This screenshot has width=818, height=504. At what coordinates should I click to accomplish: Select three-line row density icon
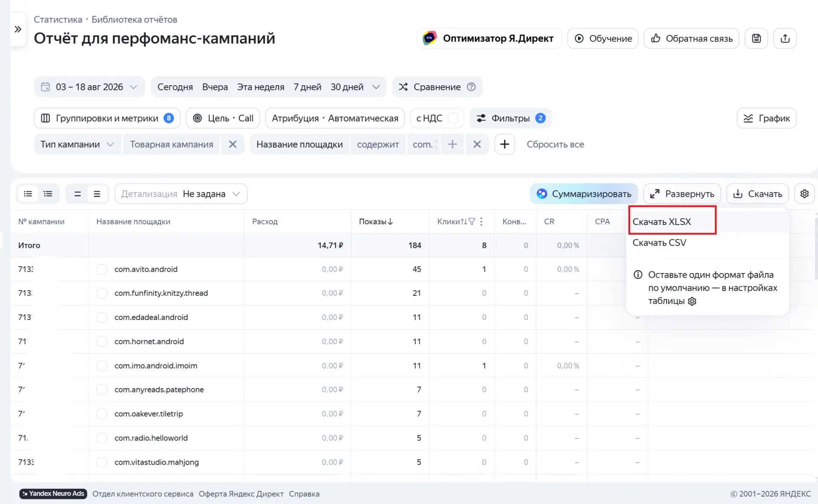tap(97, 194)
